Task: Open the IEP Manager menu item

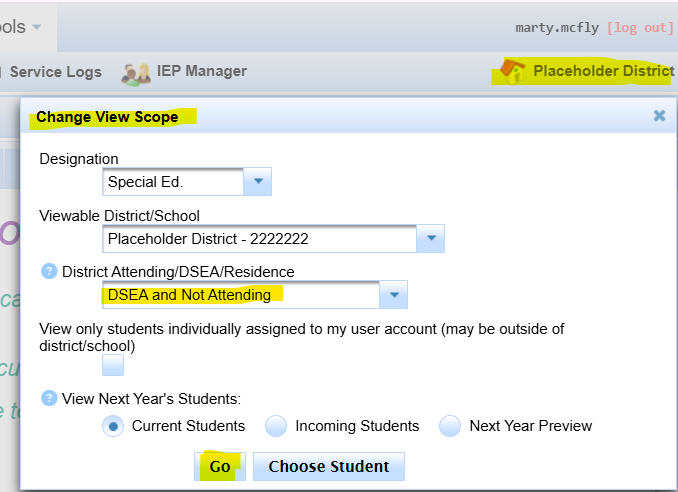Action: [201, 71]
